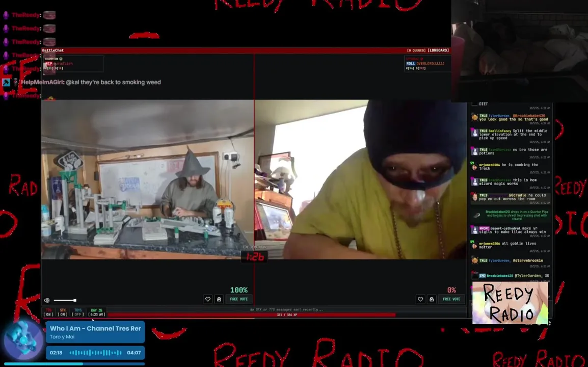Image resolution: width=588 pixels, height=367 pixels.
Task: Open the 0 QUEUED list
Action: (x=416, y=50)
